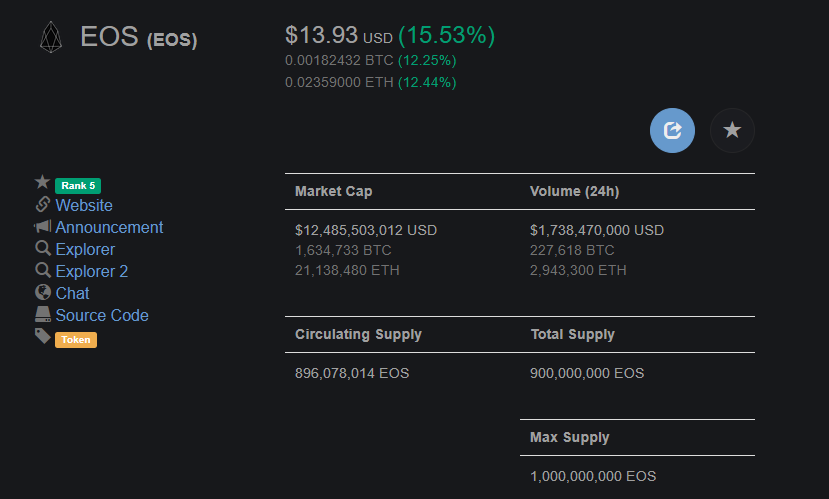This screenshot has height=499, width=829.
Task: Click the $13.93 USD price
Action: tap(339, 35)
